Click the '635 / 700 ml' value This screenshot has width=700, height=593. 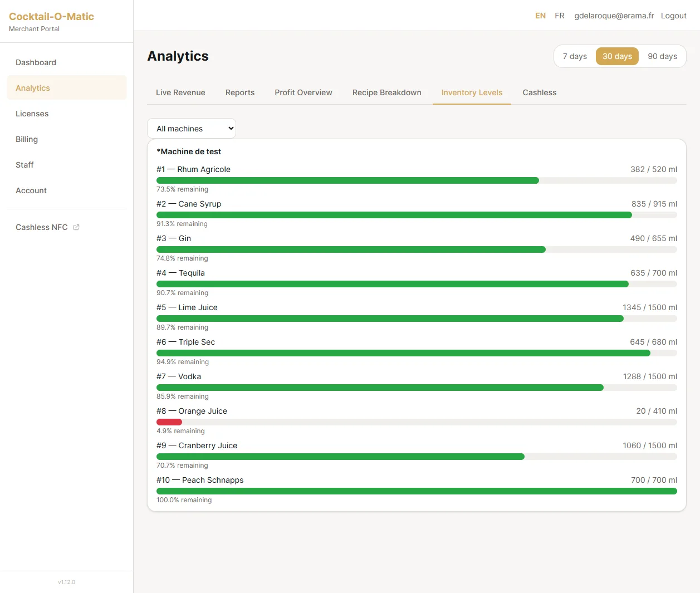tap(654, 273)
